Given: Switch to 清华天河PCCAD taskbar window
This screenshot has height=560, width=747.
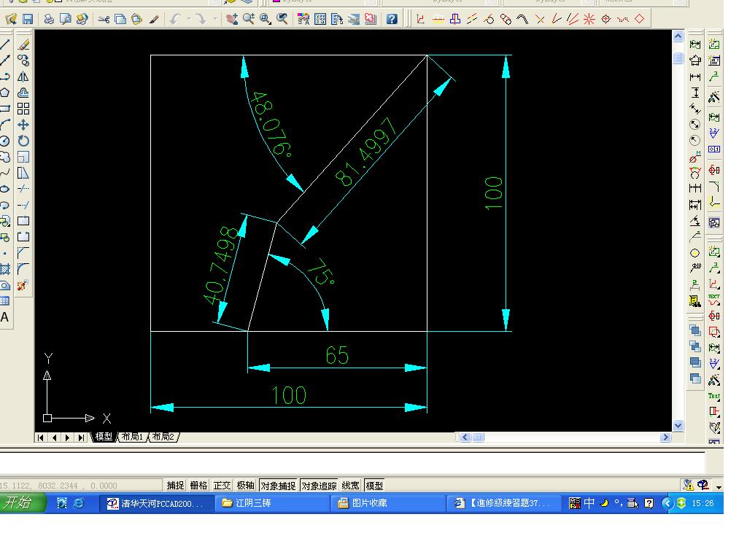Looking at the screenshot, I should point(155,503).
